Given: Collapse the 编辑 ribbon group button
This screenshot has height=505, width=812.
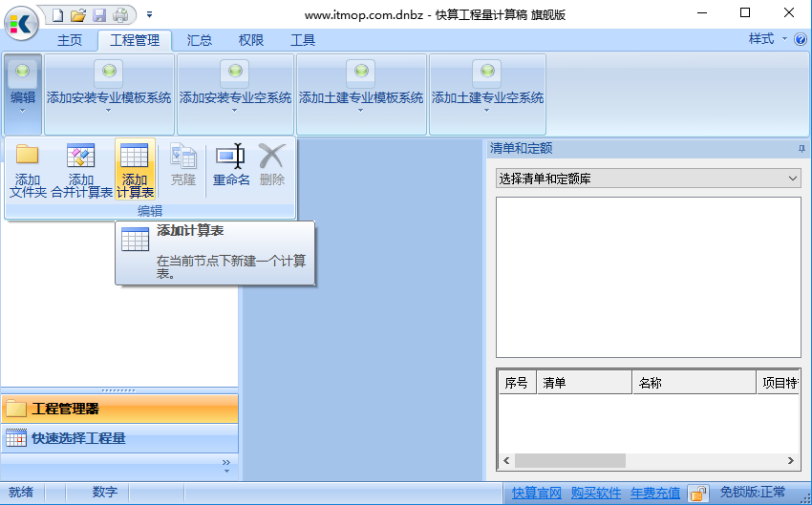Looking at the screenshot, I should tap(23, 95).
